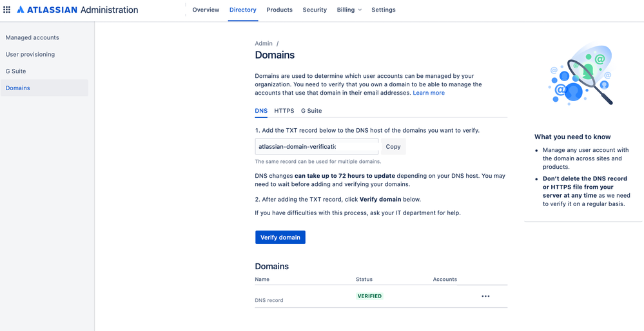Select Domains in the sidebar
The width and height of the screenshot is (644, 331).
44,88
